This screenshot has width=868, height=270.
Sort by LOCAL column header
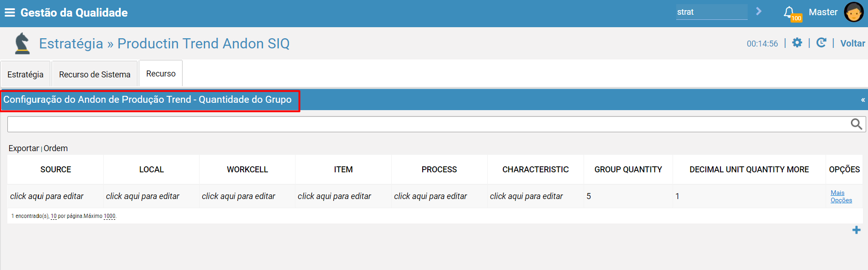point(152,170)
